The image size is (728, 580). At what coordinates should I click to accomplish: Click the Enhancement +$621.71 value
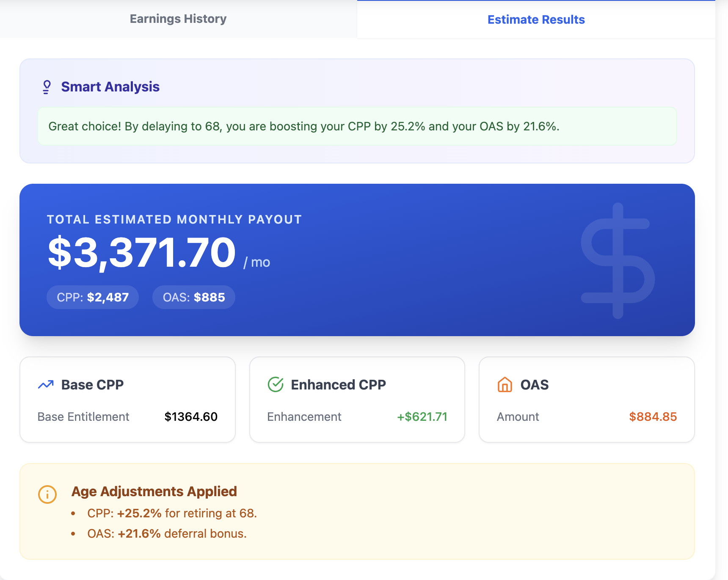point(422,417)
